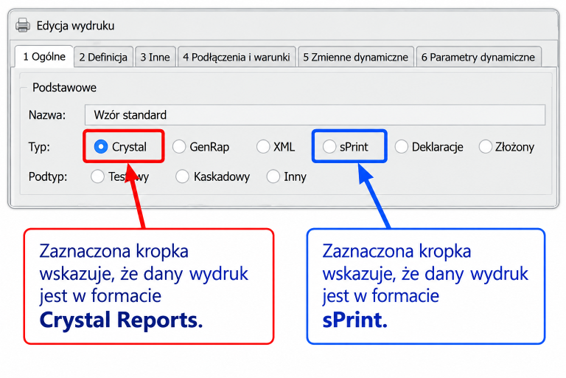Open the 3 Inne tab

coord(155,57)
